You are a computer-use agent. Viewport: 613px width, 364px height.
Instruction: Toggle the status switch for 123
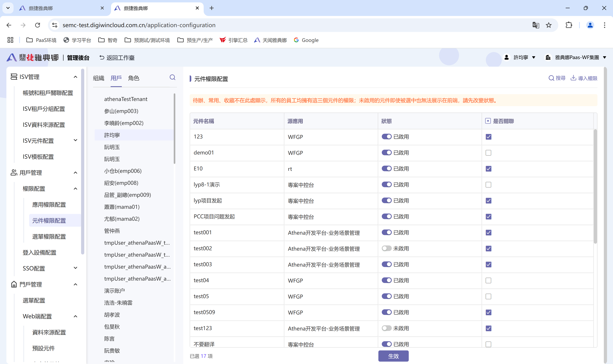[x=387, y=137]
